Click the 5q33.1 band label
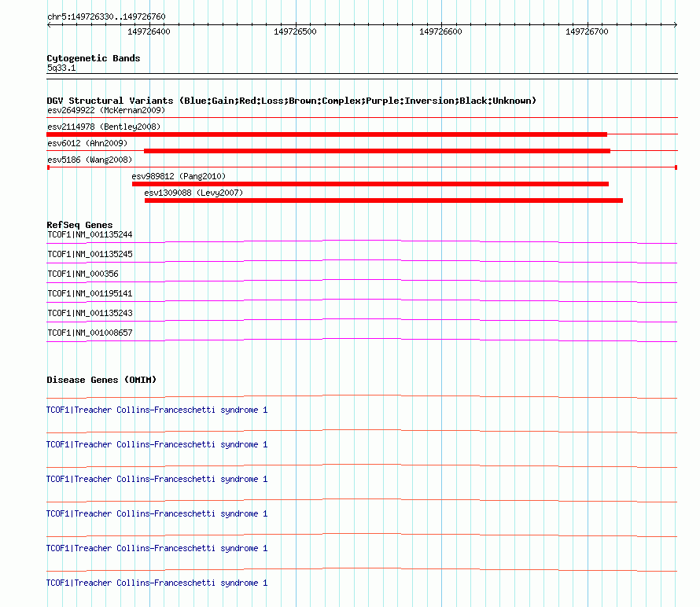 (x=61, y=68)
